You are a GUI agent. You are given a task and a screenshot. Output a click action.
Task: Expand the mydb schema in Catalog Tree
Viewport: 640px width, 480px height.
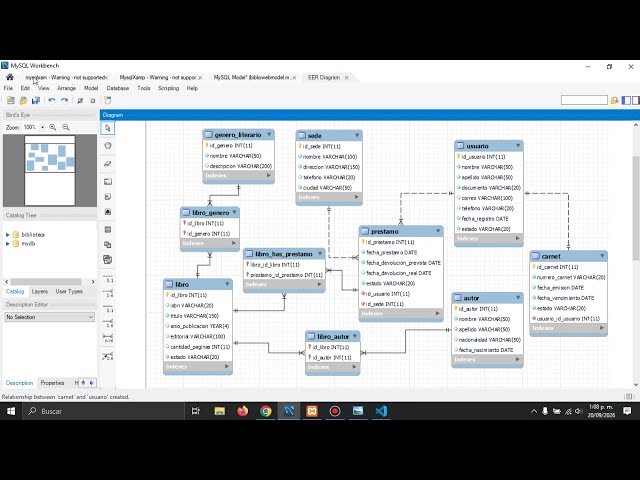(x=7, y=244)
